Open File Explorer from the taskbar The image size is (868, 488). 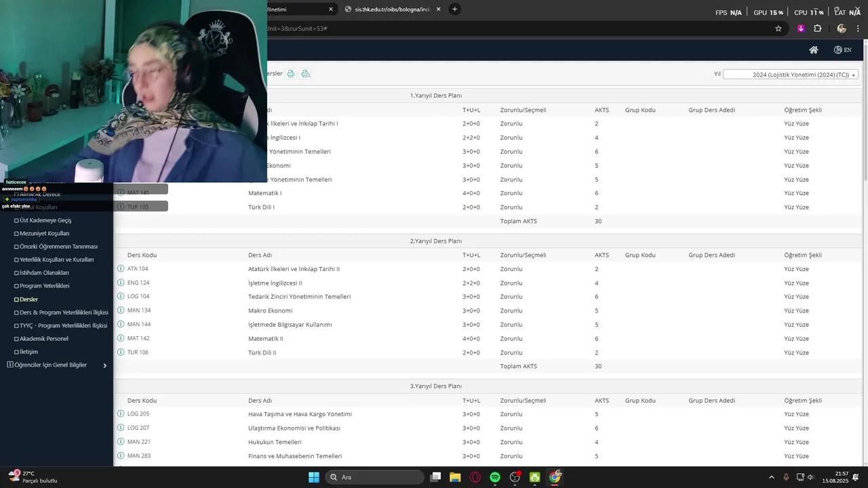[x=455, y=477]
